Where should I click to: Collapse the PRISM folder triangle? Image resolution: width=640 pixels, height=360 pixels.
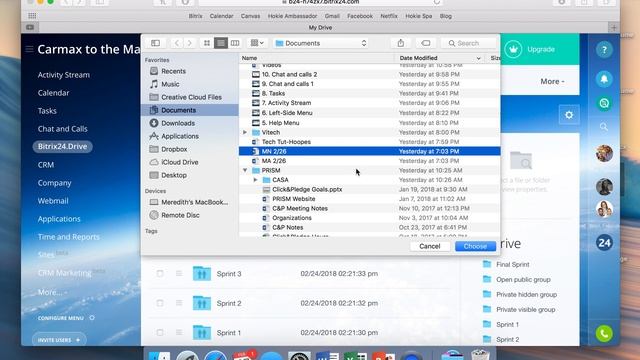click(x=245, y=170)
